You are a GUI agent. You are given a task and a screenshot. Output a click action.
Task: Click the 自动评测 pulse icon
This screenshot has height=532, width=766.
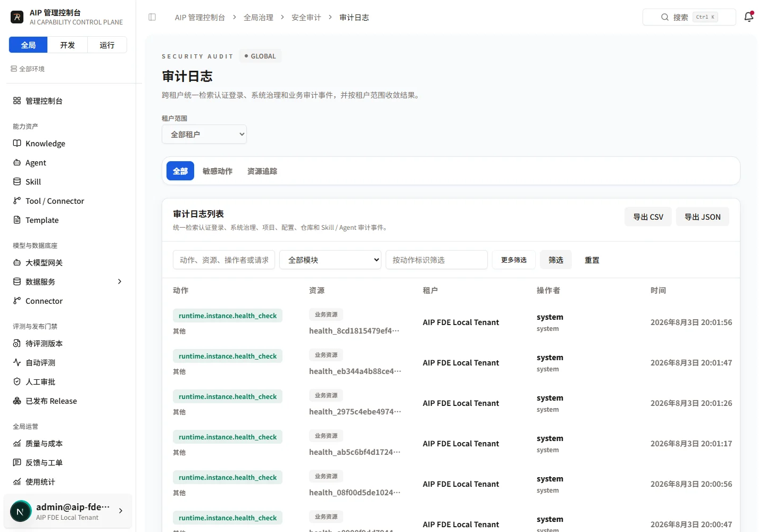pyautogui.click(x=17, y=362)
